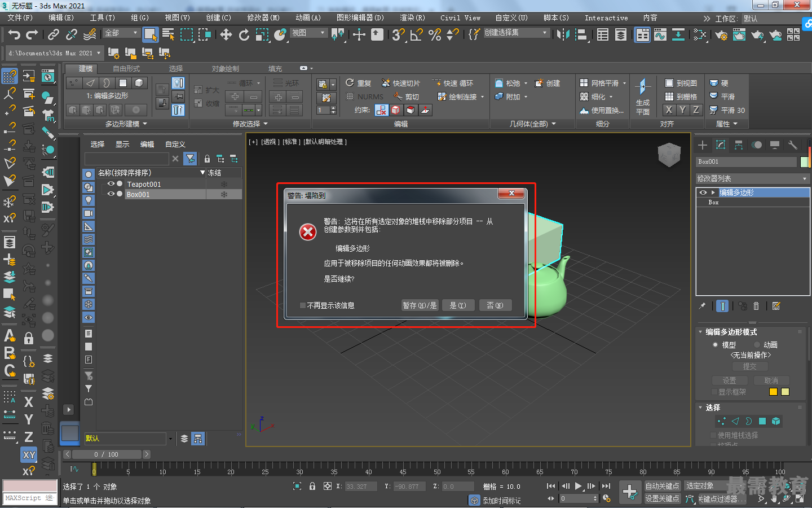This screenshot has height=508, width=812.
Task: Activate the Select and Move tool
Action: (x=226, y=35)
